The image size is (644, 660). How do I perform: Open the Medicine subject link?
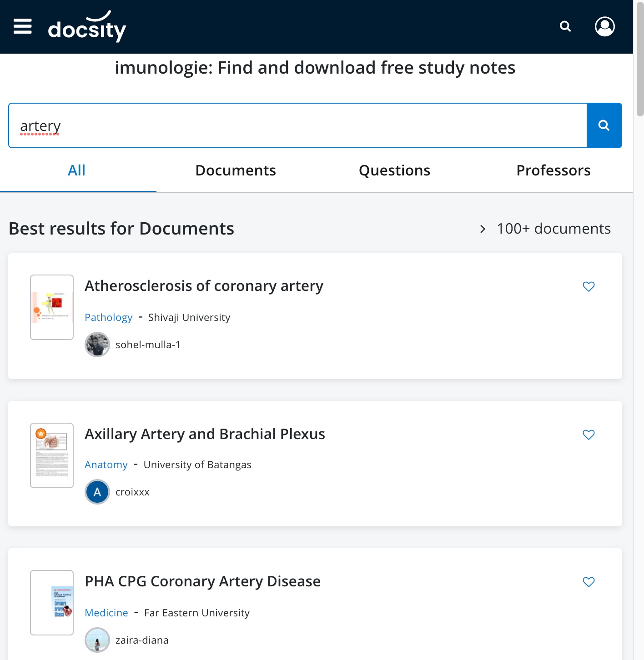[106, 613]
